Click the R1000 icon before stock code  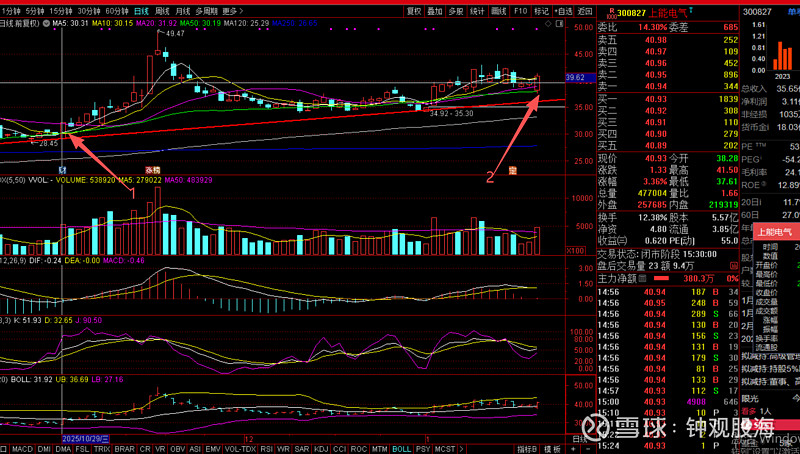(611, 13)
